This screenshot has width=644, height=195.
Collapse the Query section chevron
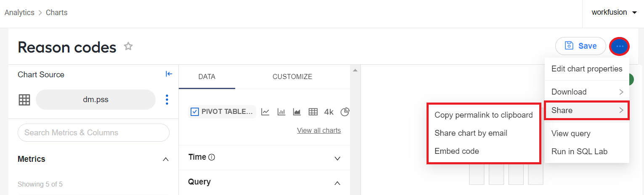pyautogui.click(x=337, y=183)
